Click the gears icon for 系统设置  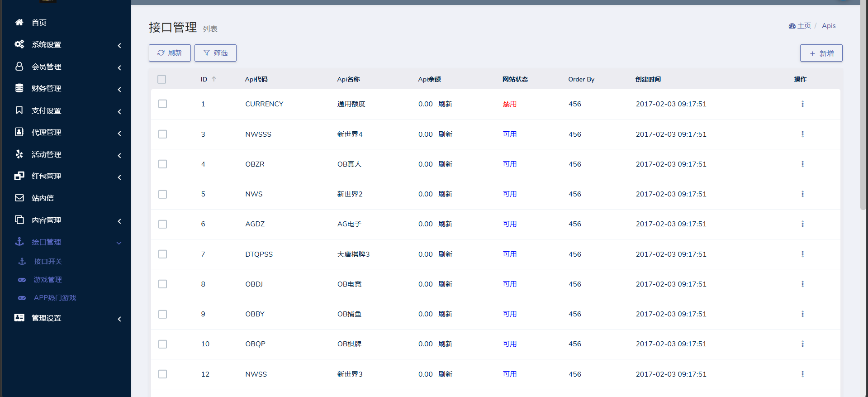point(19,44)
